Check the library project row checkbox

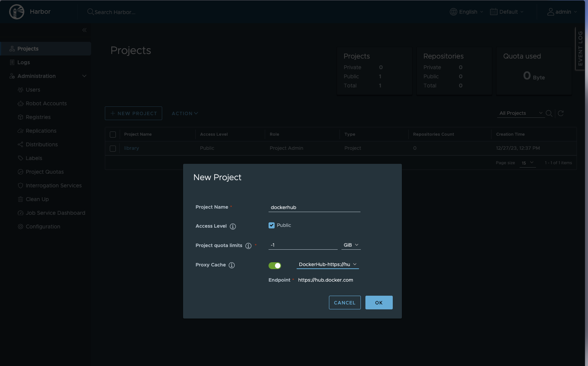click(x=113, y=149)
